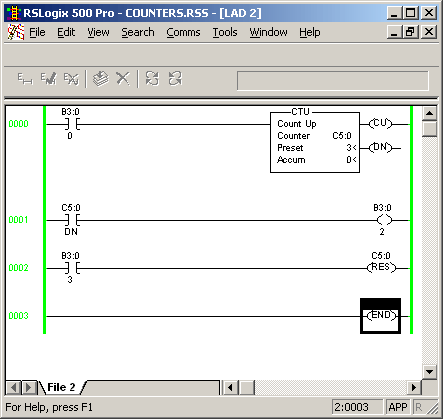Click the RSLogix ladder icon in title bar

click(x=14, y=13)
